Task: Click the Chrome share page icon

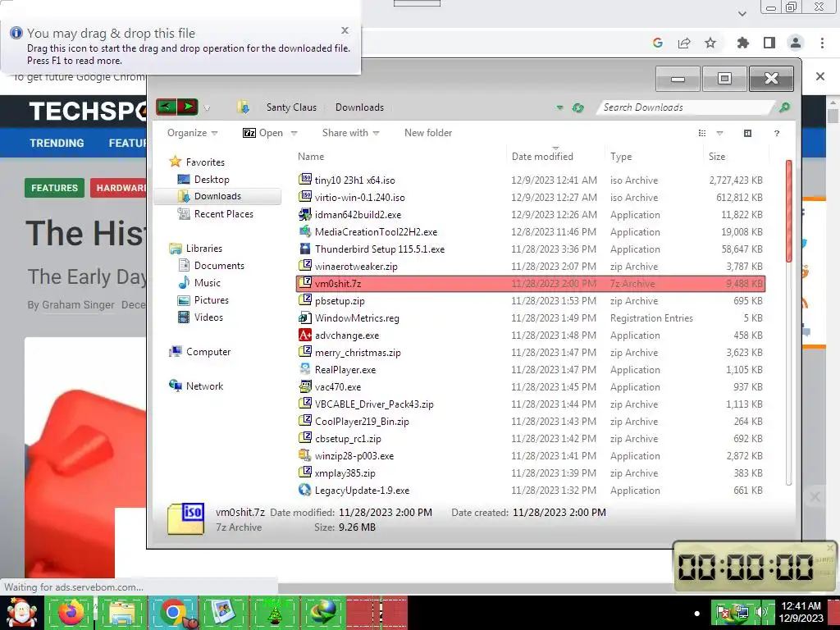Action: [x=684, y=43]
